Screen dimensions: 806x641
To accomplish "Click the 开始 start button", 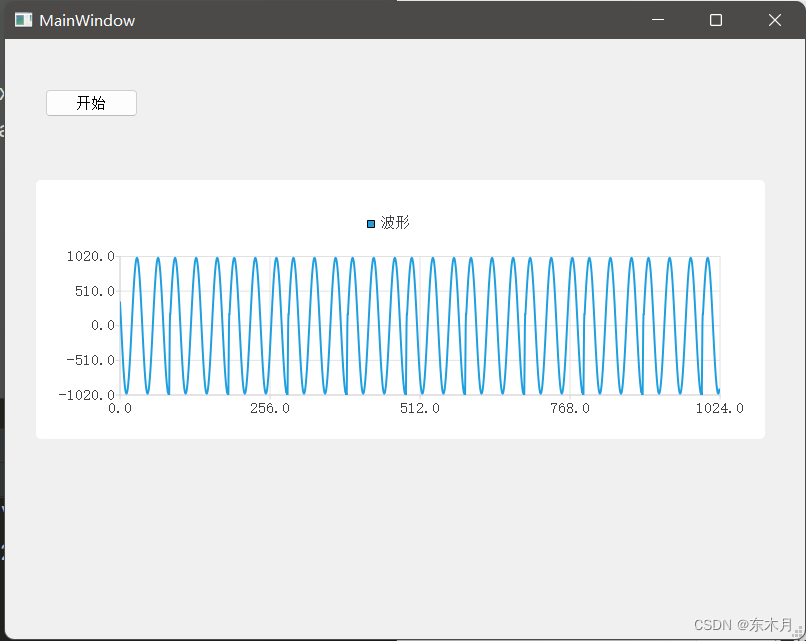I will pos(91,103).
